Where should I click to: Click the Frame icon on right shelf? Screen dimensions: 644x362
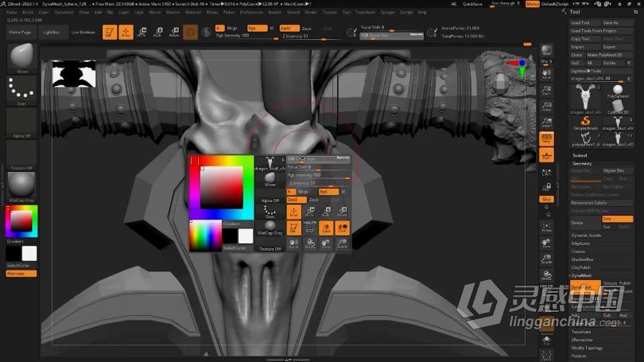point(546,228)
